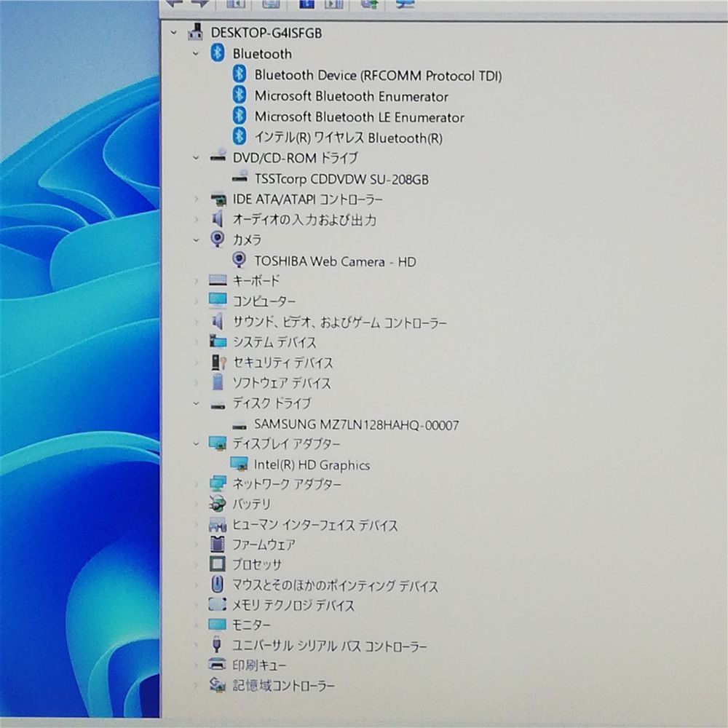
Task: Select the text 'ファームウェア'
Action: [264, 544]
